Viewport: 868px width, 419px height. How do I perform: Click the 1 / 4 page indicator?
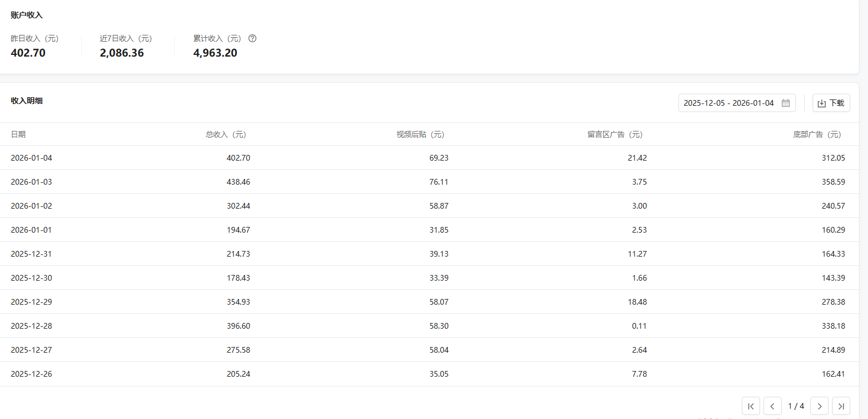tap(795, 406)
